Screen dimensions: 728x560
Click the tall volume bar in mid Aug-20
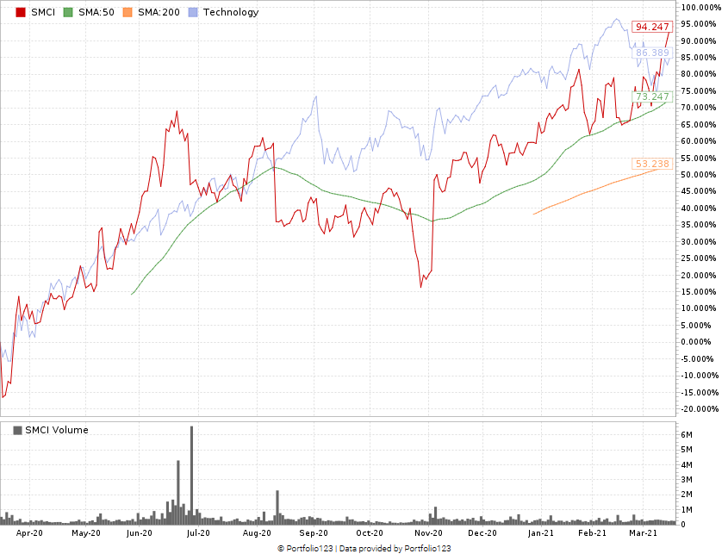click(277, 507)
